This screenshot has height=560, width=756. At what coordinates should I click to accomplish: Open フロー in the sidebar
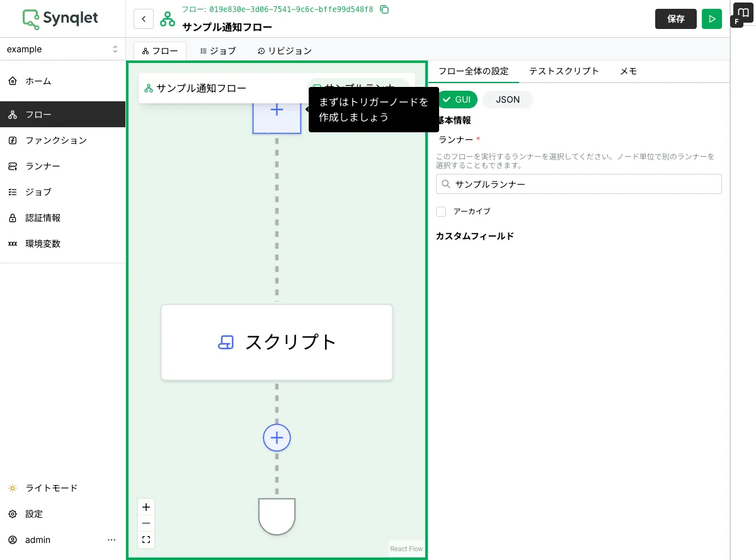pos(62,115)
